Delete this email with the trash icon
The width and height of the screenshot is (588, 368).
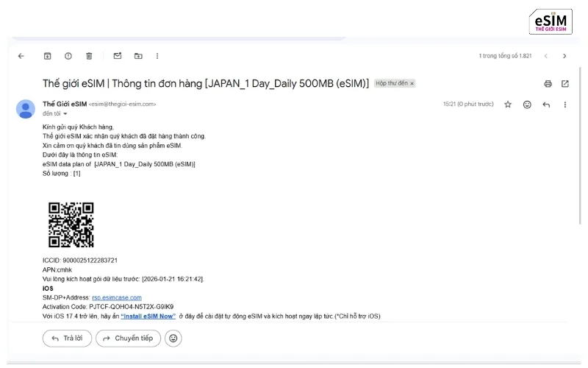[x=89, y=56]
